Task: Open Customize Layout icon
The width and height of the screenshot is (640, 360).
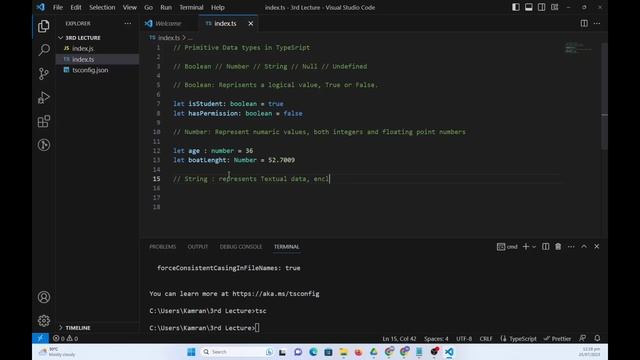Action: (555, 7)
